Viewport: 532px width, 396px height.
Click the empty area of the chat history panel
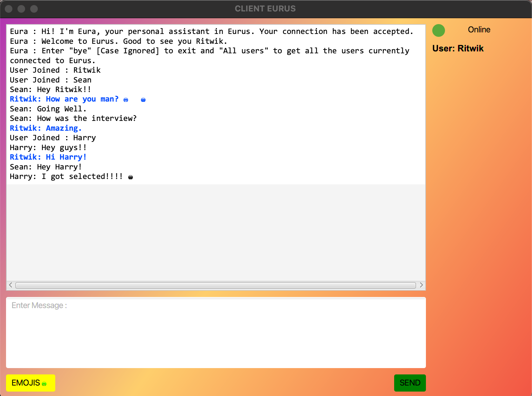pyautogui.click(x=216, y=232)
